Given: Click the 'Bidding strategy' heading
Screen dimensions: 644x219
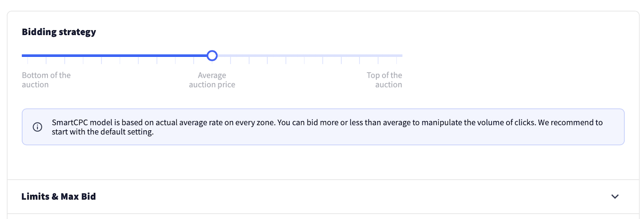Looking at the screenshot, I should (59, 32).
